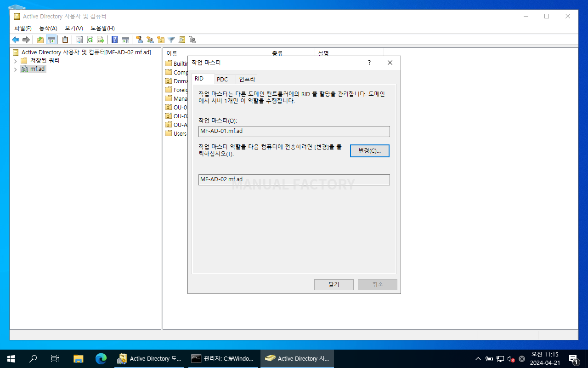
Task: Click the 취소 button in the dialog
Action: click(x=378, y=285)
